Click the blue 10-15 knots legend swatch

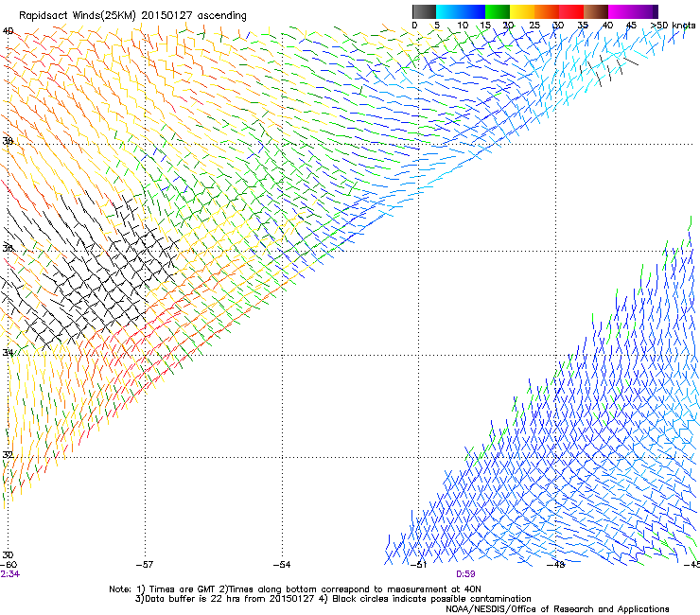pyautogui.click(x=473, y=11)
